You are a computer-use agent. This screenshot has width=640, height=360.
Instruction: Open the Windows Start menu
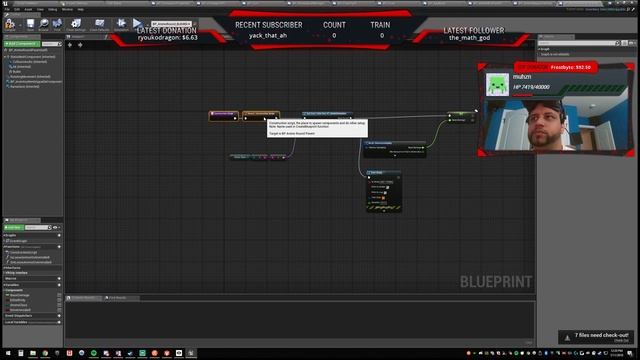tap(8, 353)
